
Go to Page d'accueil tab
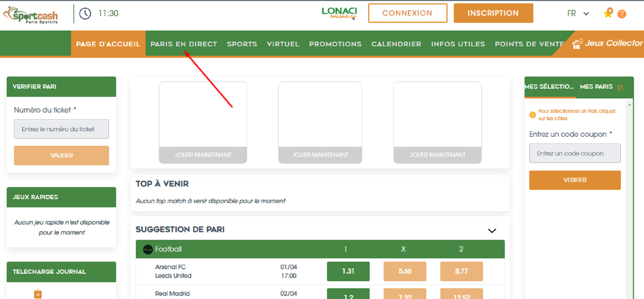pos(108,44)
